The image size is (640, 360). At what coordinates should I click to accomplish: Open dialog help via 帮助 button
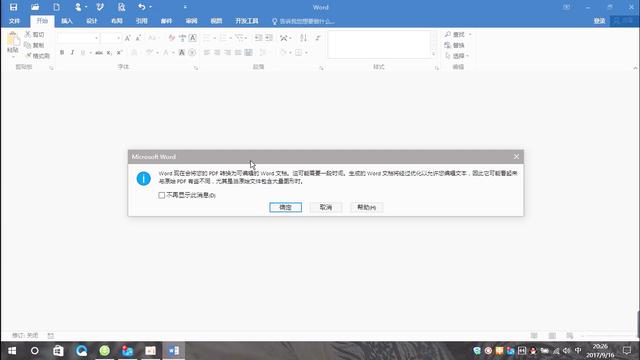tap(366, 207)
